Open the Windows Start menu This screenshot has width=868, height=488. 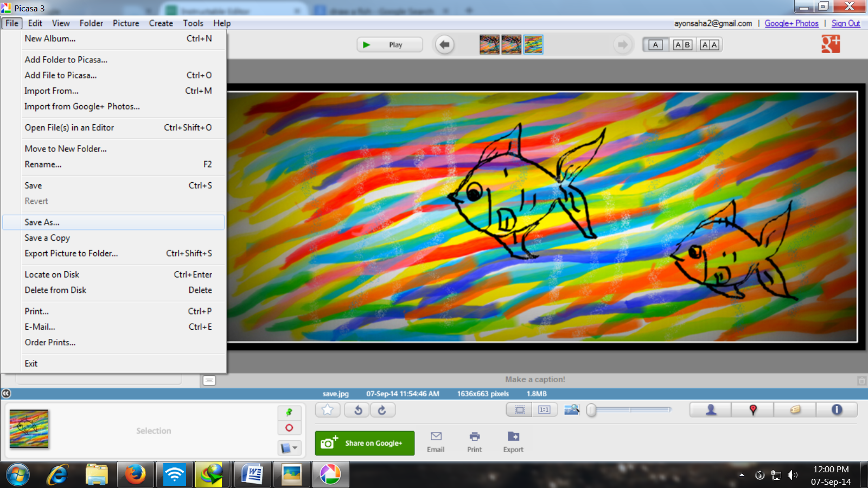pyautogui.click(x=18, y=475)
